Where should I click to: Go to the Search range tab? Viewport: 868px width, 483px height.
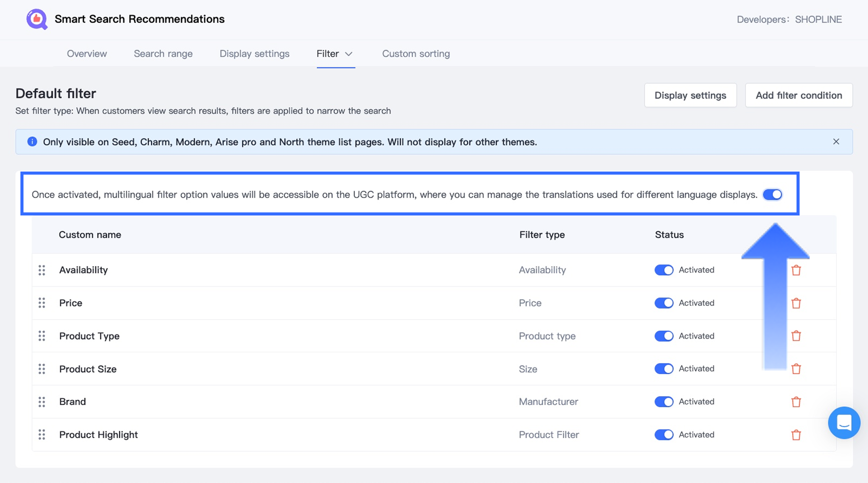point(163,54)
